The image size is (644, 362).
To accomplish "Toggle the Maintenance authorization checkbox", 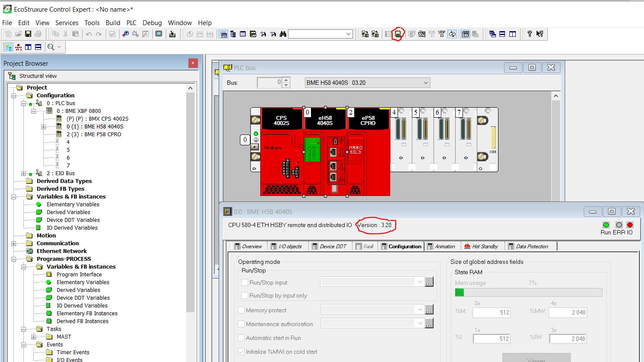I will (x=241, y=324).
